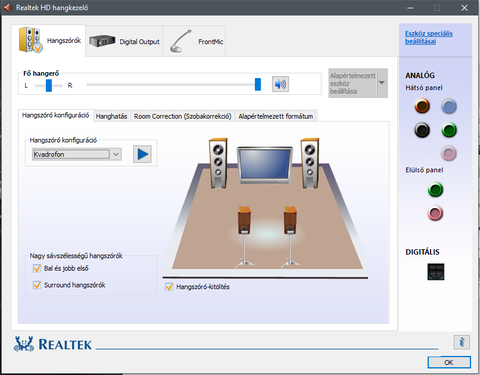Open Room Correction (Szobakorrekció) tab
This screenshot has width=480, height=375.
coord(183,116)
